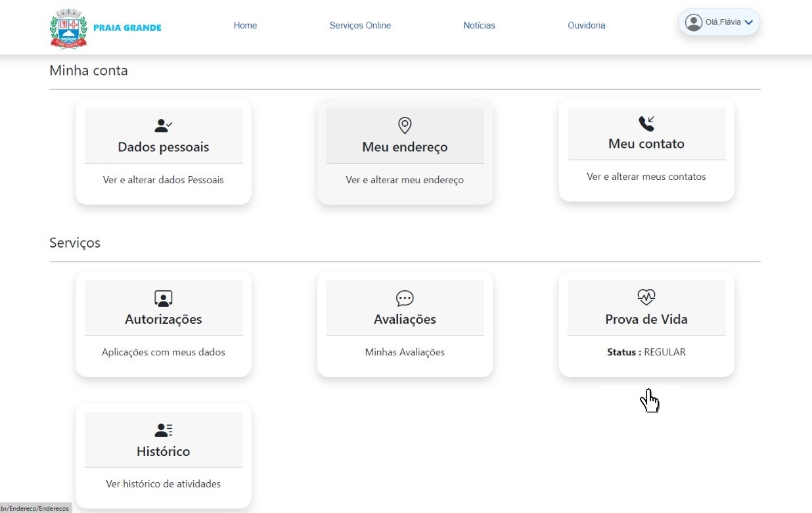
Task: Open "Ver e alterar meus contatos"
Action: pyautogui.click(x=646, y=177)
